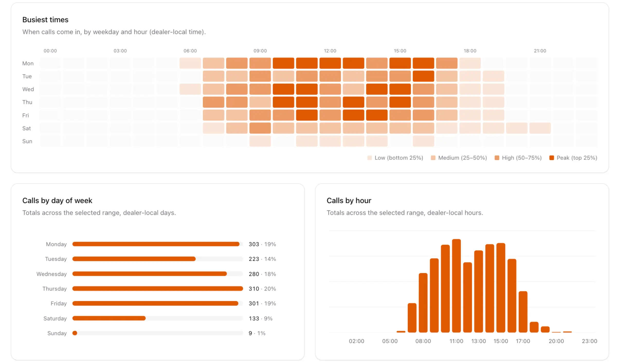This screenshot has width=617, height=364.
Task: Click the 17:00 bar in hourly chart
Action: 523,312
